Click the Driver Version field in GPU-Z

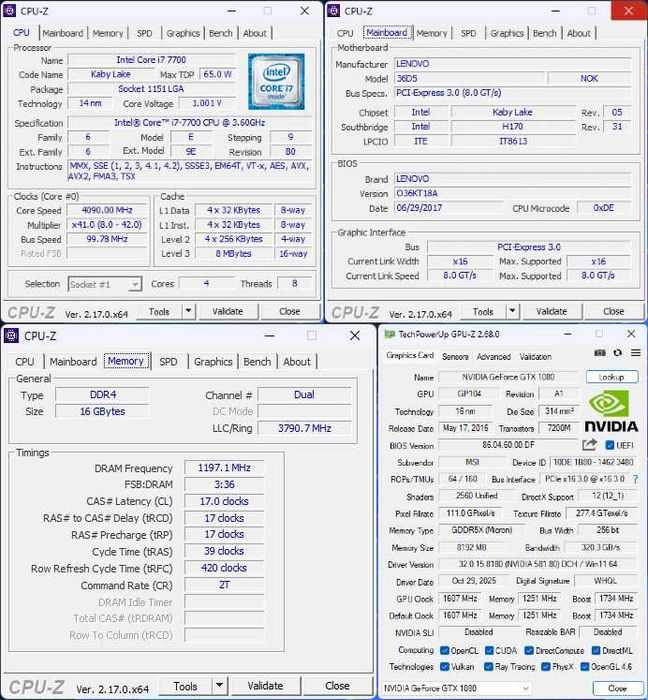click(538, 564)
